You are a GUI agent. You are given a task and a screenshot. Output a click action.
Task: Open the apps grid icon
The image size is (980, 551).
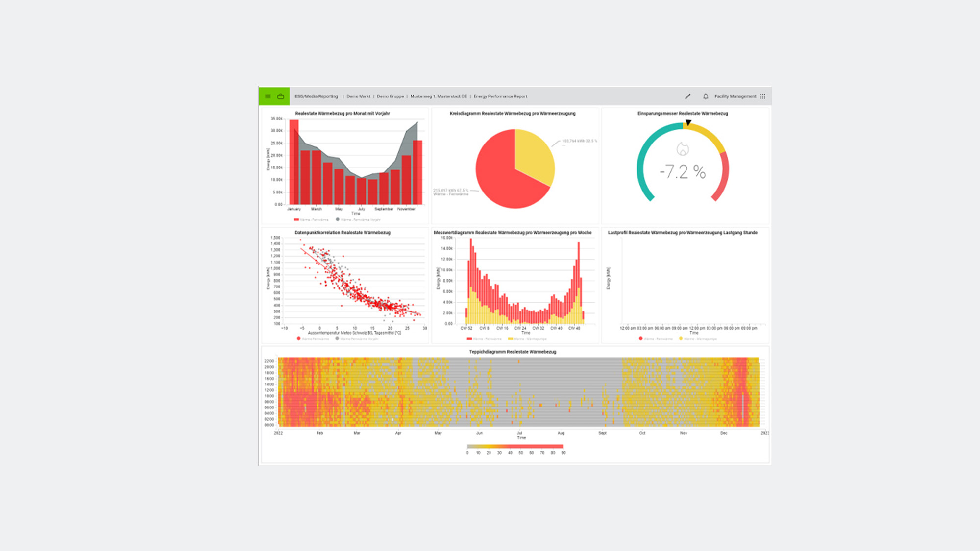pyautogui.click(x=763, y=96)
